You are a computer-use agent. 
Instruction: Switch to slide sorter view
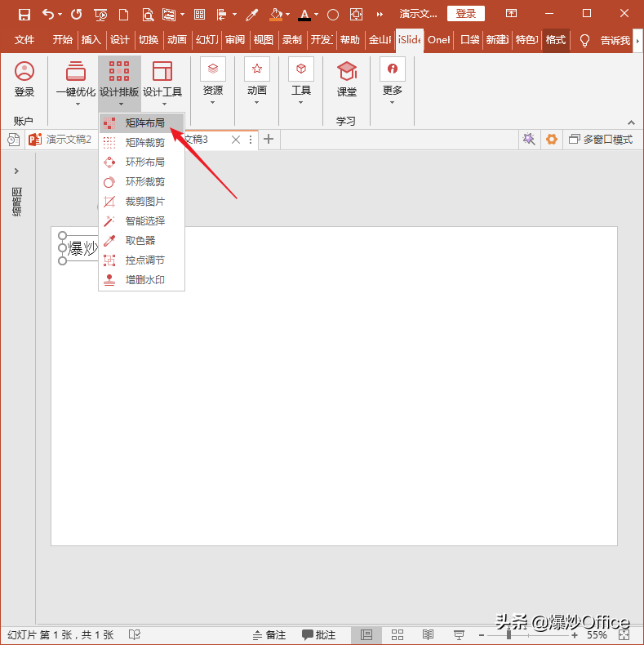398,634
